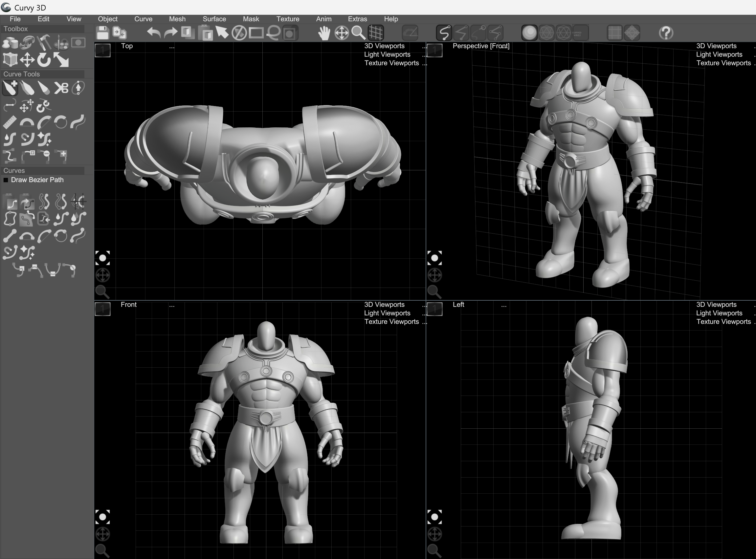Open the File menu
The image size is (756, 559).
(15, 19)
